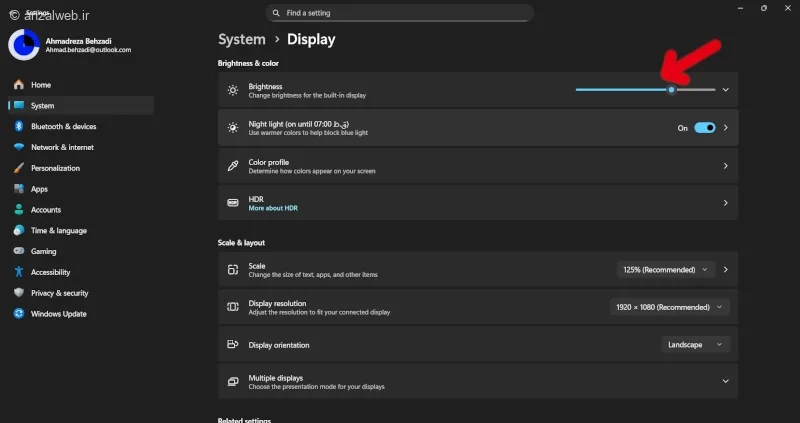Click the Network & internet Wi-Fi icon
Screen dimensions: 800x423
point(18,148)
